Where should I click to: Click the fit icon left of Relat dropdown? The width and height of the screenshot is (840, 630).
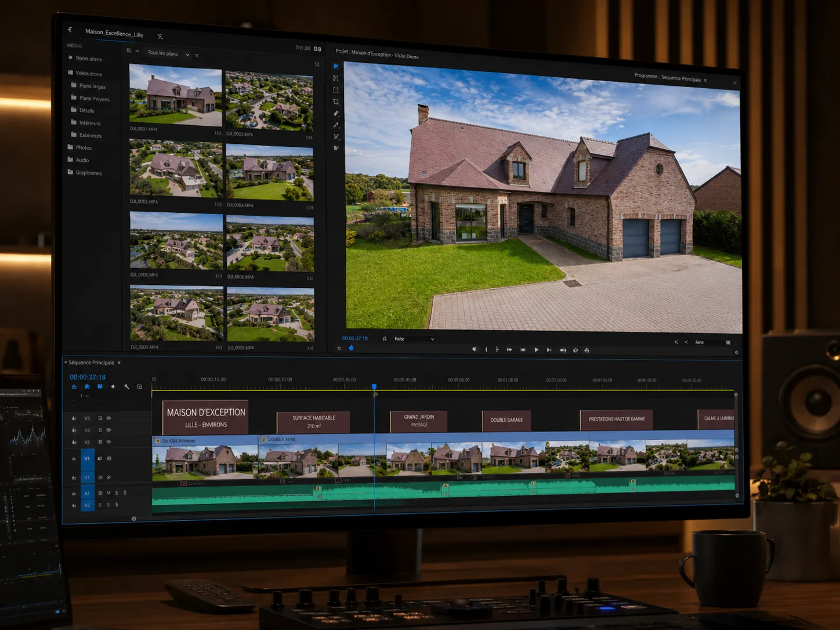coord(385,339)
